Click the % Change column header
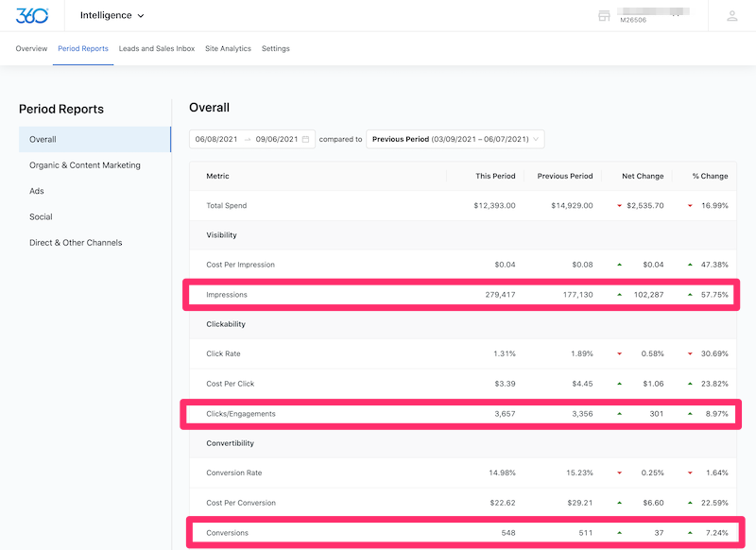756x550 pixels. point(711,176)
